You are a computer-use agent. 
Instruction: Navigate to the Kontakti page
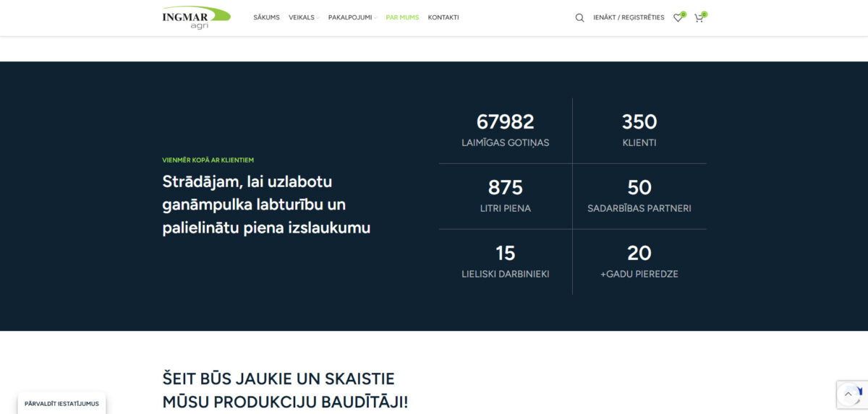(443, 17)
